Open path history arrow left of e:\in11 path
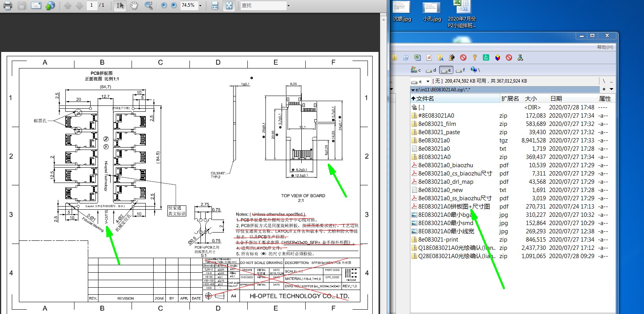The height and width of the screenshot is (314, 644). 413,90
